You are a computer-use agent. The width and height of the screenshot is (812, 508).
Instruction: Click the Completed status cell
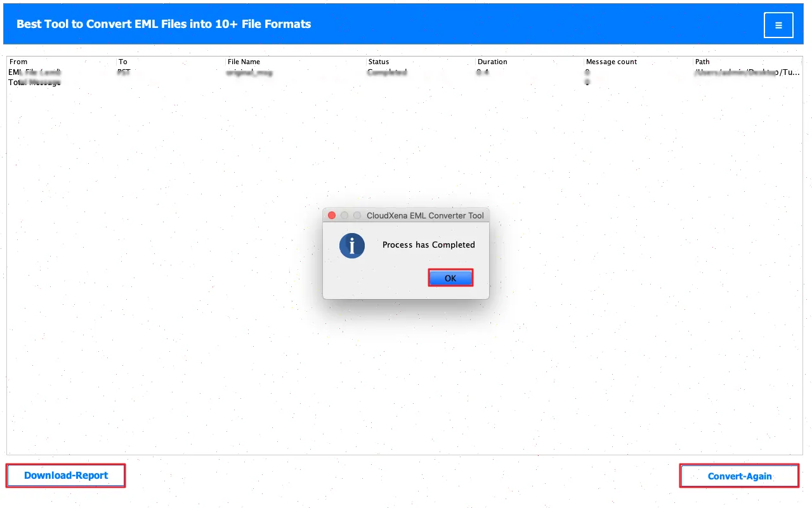point(387,72)
